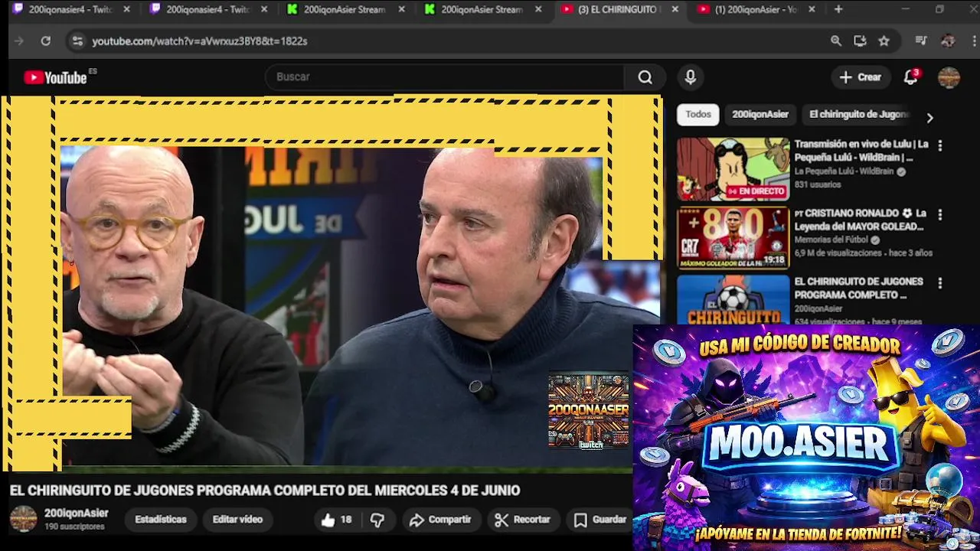Screen dimensions: 980x551
Task: Click the Recortar clip button
Action: [x=523, y=520]
